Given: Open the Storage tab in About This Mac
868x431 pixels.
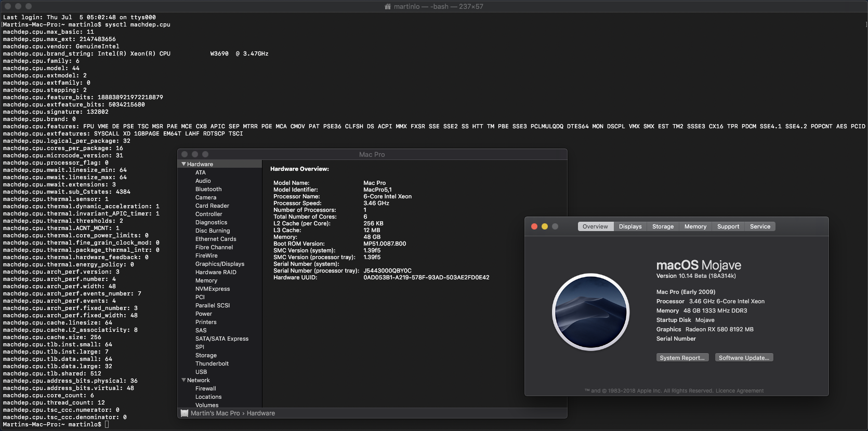Looking at the screenshot, I should tap(663, 226).
